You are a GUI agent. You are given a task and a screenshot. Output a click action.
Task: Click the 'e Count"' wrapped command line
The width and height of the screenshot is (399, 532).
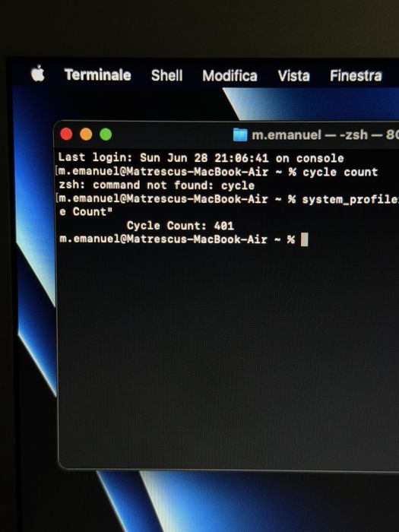(85, 212)
